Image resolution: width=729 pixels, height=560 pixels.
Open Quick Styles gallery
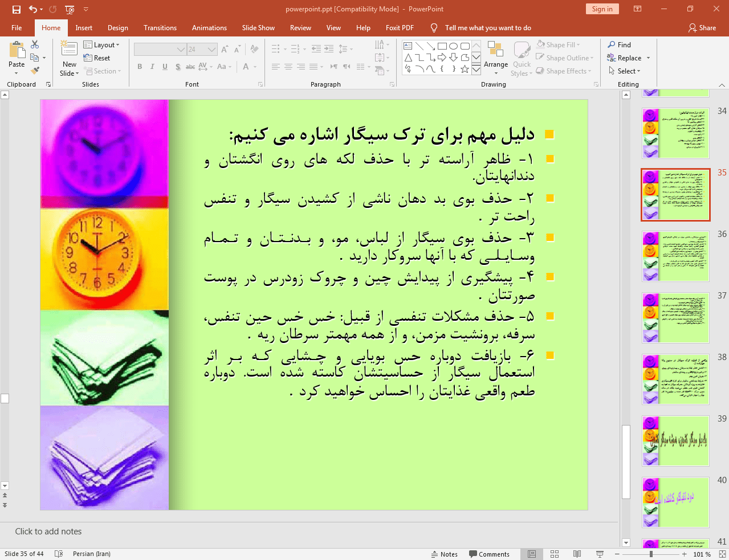click(521, 58)
